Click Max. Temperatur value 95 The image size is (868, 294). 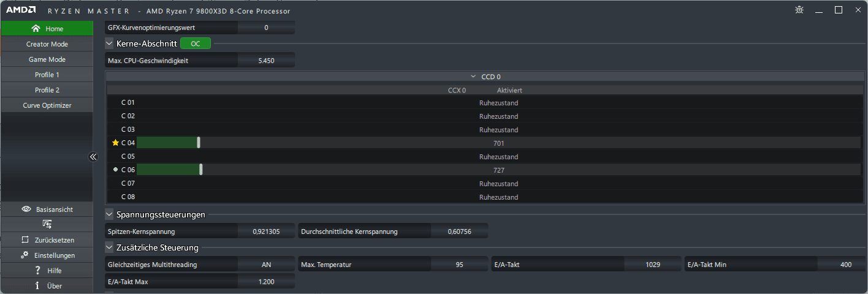click(459, 265)
